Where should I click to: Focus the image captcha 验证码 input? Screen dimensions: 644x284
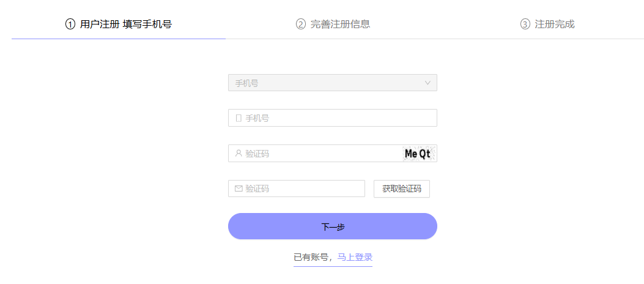[x=316, y=153]
